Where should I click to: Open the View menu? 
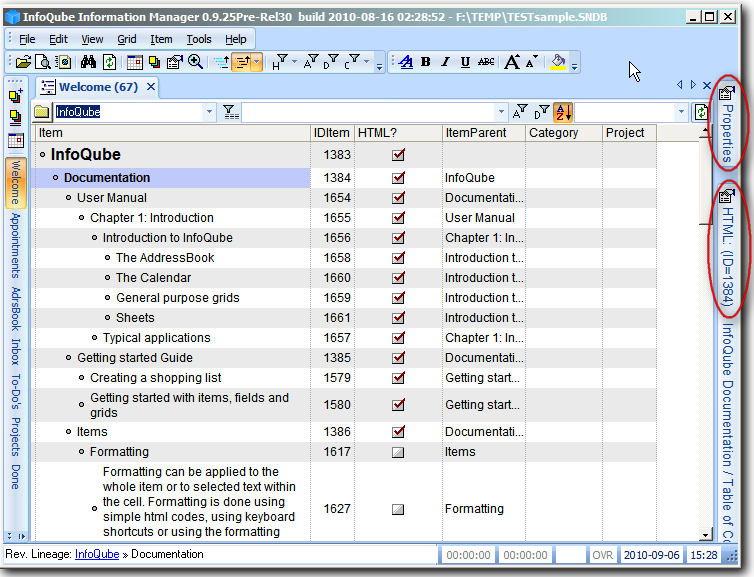click(x=92, y=39)
